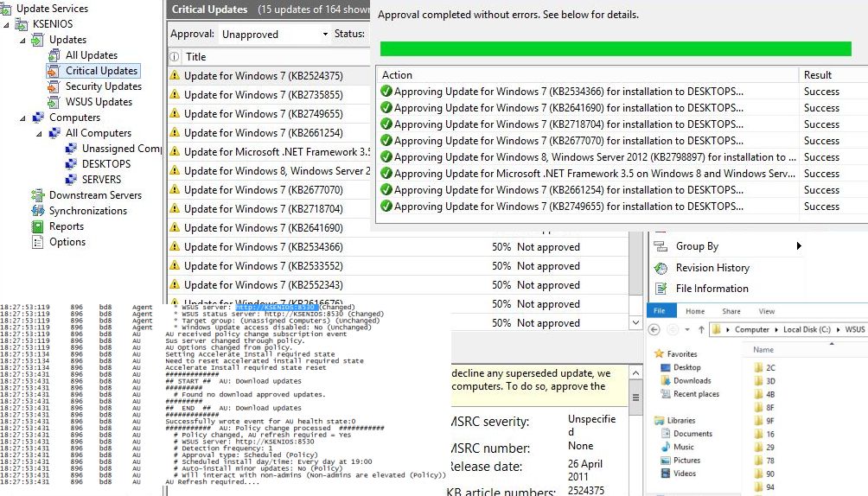Sort by Title column header

tap(196, 56)
